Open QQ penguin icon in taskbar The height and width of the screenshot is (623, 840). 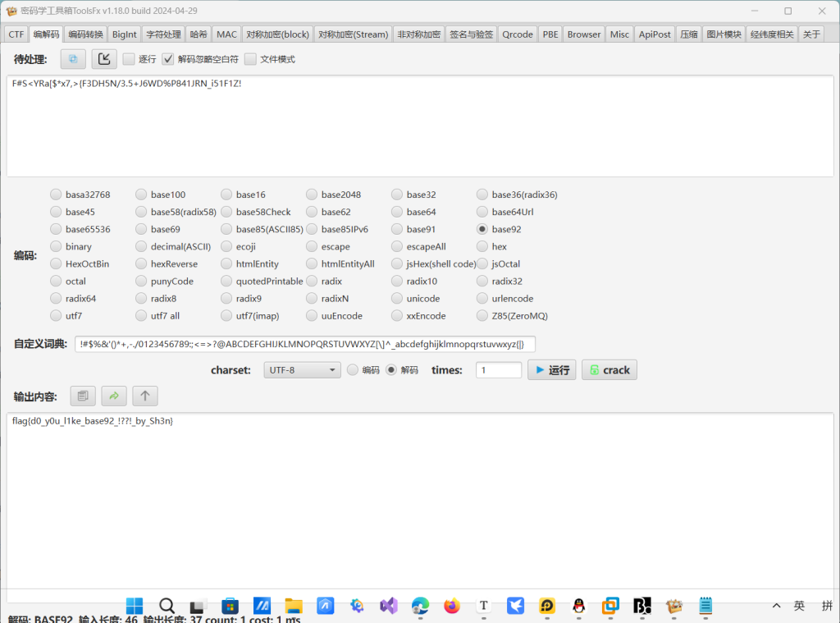(x=579, y=606)
